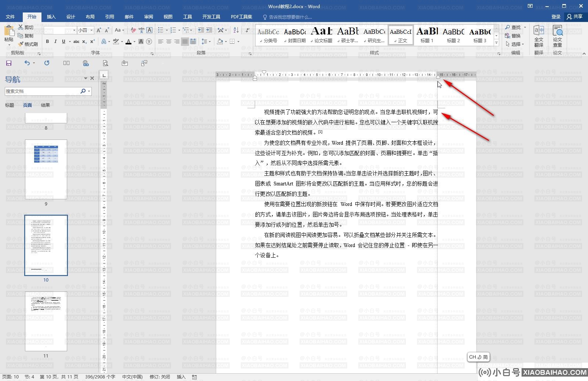Open the paper check (论文查重) tool
Viewport: 588px width, 381px height.
pos(558,36)
